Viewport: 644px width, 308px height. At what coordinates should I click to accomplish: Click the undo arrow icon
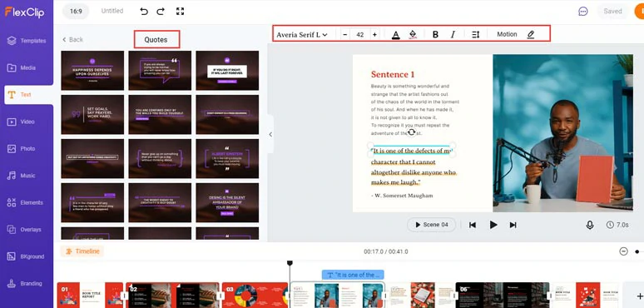tap(144, 12)
